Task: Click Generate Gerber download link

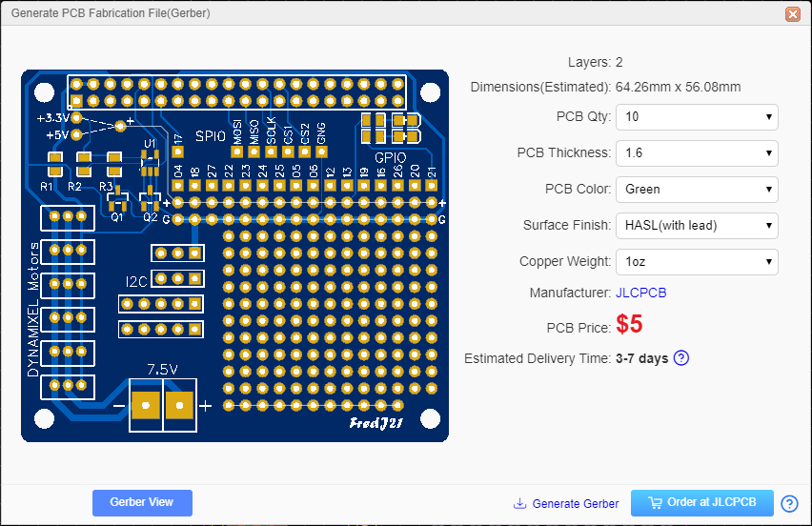Action: pyautogui.click(x=566, y=504)
